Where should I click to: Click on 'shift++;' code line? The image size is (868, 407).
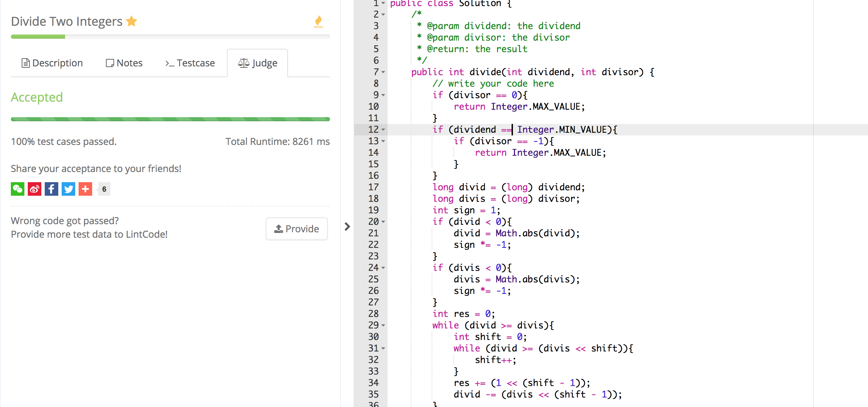[495, 360]
